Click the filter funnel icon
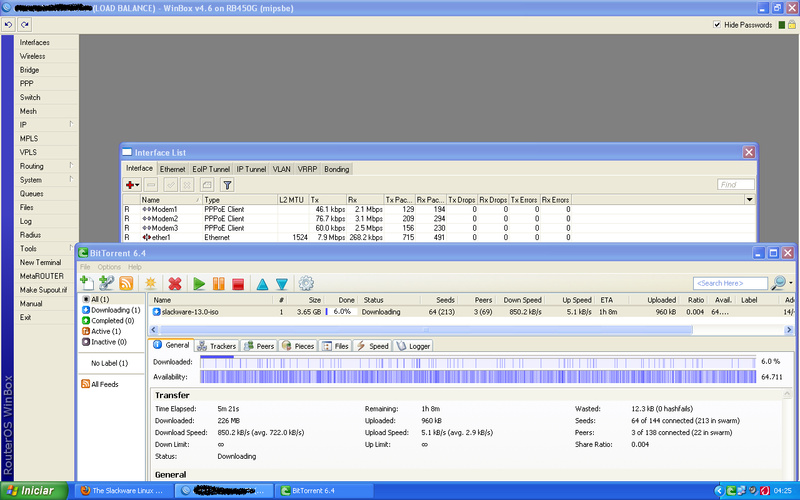800x500 pixels. 228,185
